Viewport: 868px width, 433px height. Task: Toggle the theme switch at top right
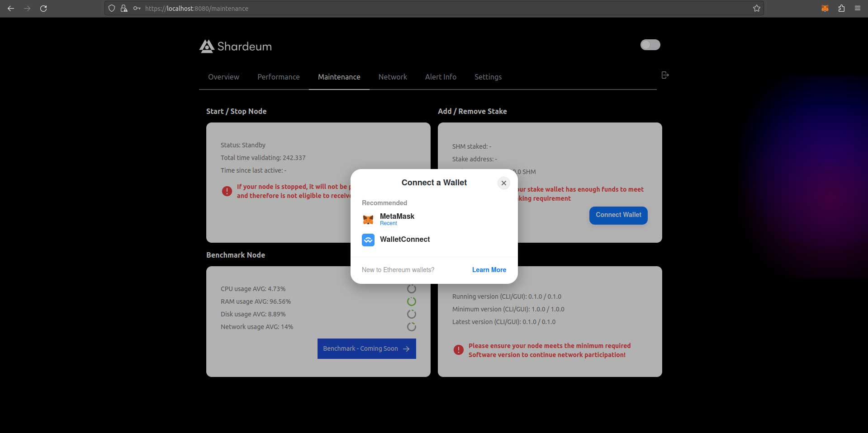[x=650, y=45]
